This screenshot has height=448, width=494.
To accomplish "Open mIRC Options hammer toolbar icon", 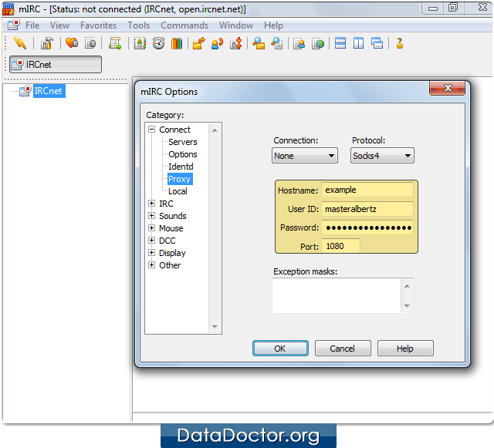I will click(x=46, y=43).
